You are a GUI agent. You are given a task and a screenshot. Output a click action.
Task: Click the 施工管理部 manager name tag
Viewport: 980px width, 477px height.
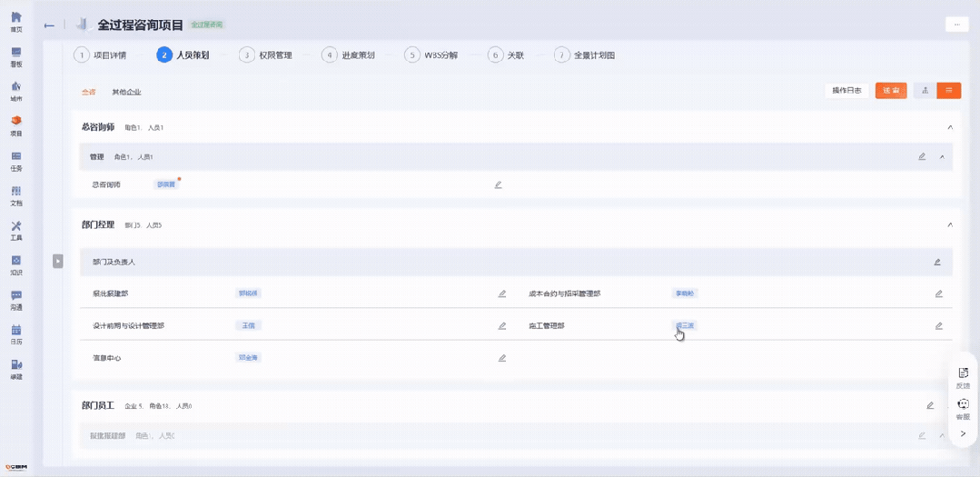coord(685,325)
